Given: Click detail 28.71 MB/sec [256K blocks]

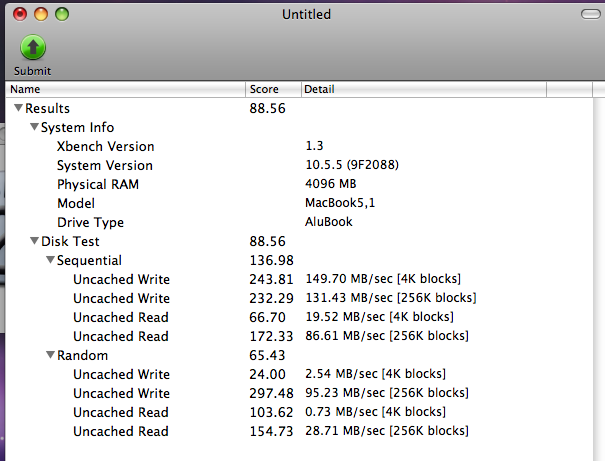Looking at the screenshot, I should (387, 431).
